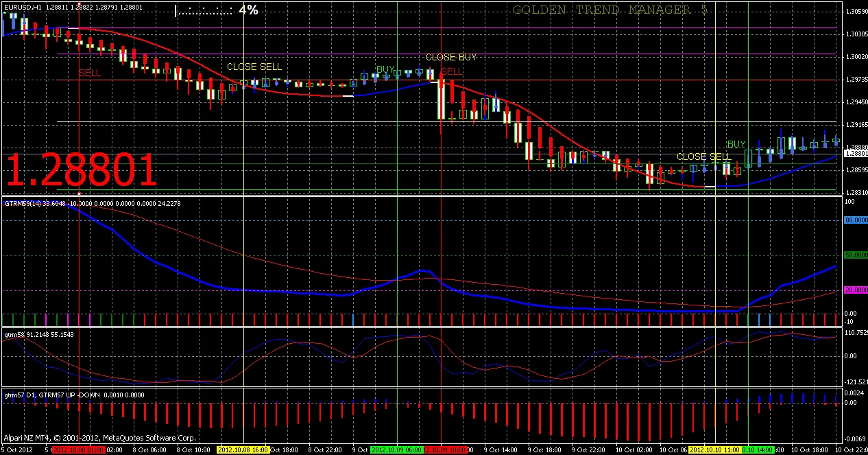Click the Alpari NZ MT4 copyright text
Screen dimensions: 868x455
pyautogui.click(x=99, y=438)
